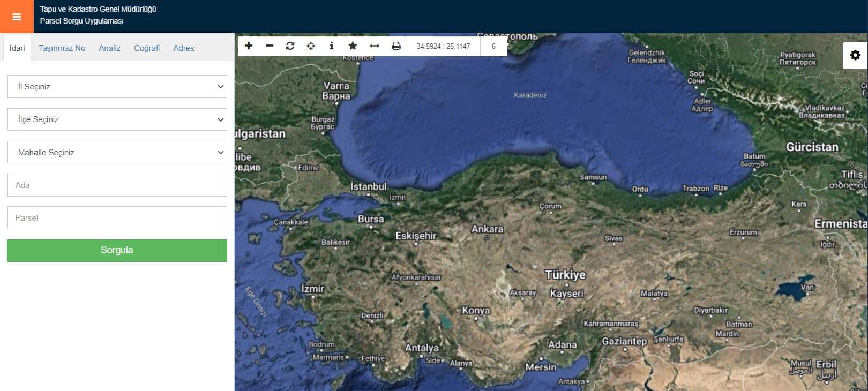Open the orange hamburger menu

point(17,17)
